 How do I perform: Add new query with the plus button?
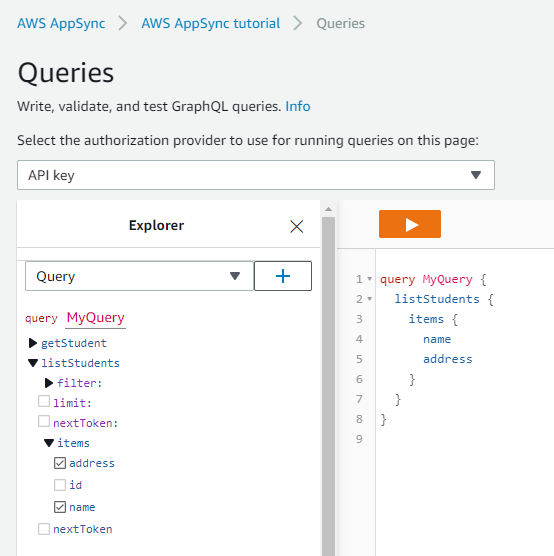point(283,276)
